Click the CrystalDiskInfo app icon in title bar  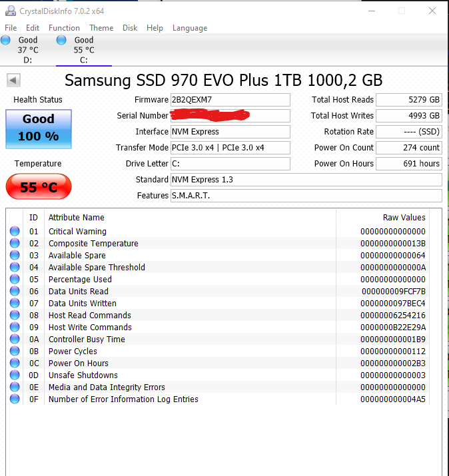pos(11,11)
